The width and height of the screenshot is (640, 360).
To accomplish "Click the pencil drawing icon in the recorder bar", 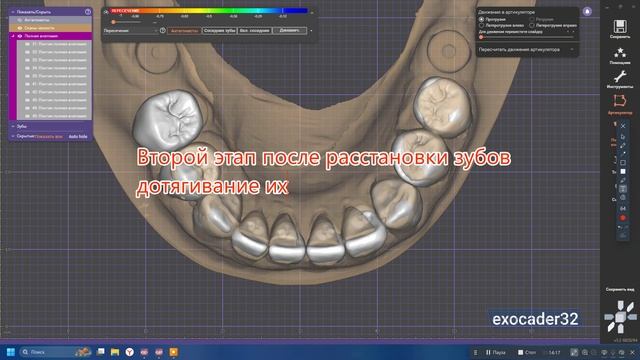I will (x=574, y=352).
